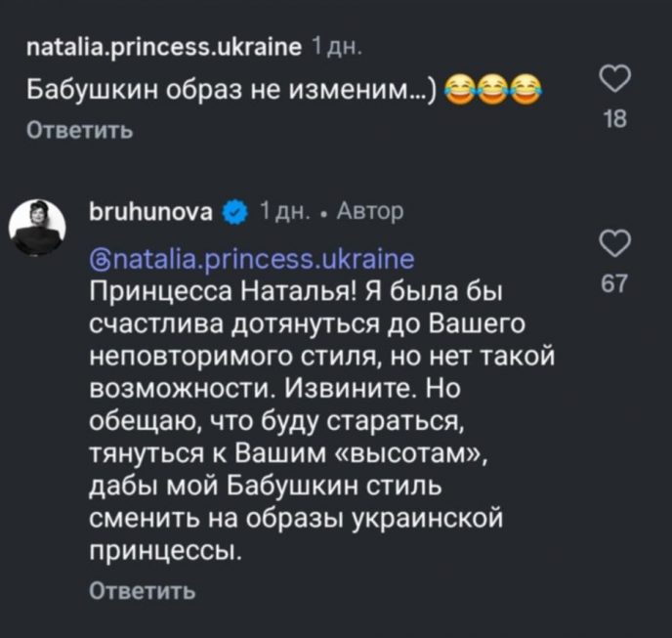
Task: View the 67 likes count
Action: 614,284
